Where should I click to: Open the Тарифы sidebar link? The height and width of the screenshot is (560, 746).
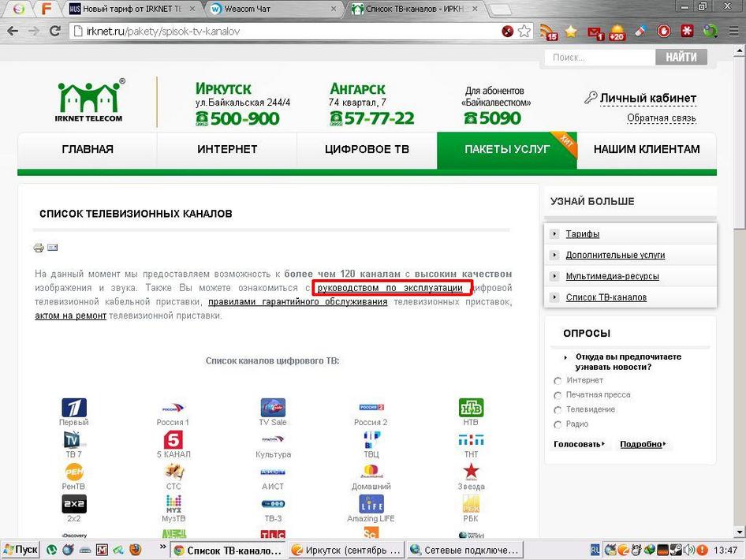[x=582, y=233]
